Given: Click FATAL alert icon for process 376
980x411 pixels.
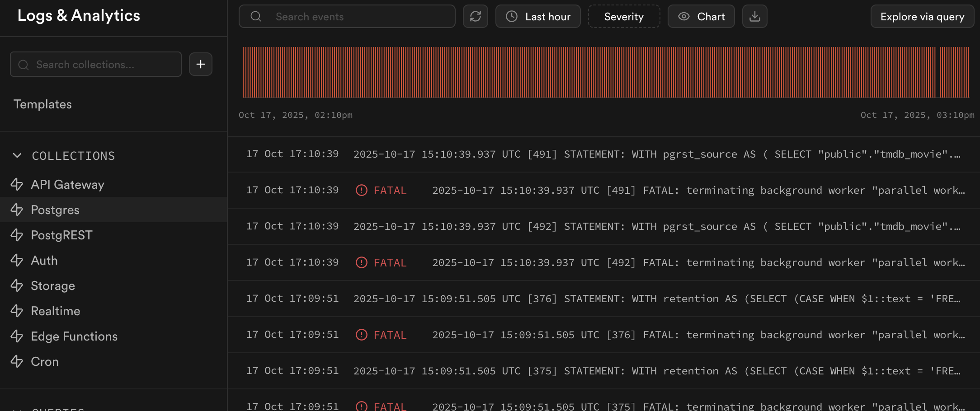Looking at the screenshot, I should [x=362, y=335].
